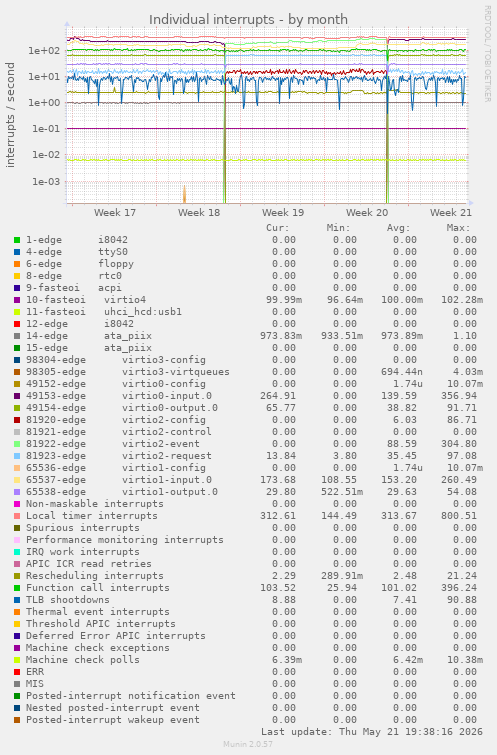Click the 'MIS' legend label
The width and height of the screenshot is (497, 755).
(x=35, y=684)
